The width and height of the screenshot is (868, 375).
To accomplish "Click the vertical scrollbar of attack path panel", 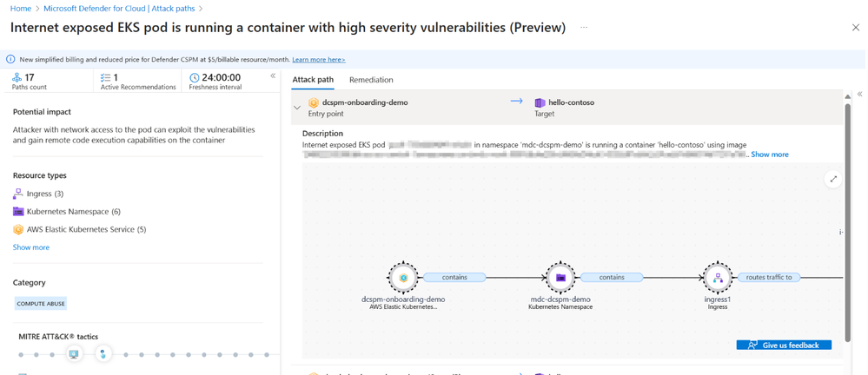I will [x=847, y=221].
